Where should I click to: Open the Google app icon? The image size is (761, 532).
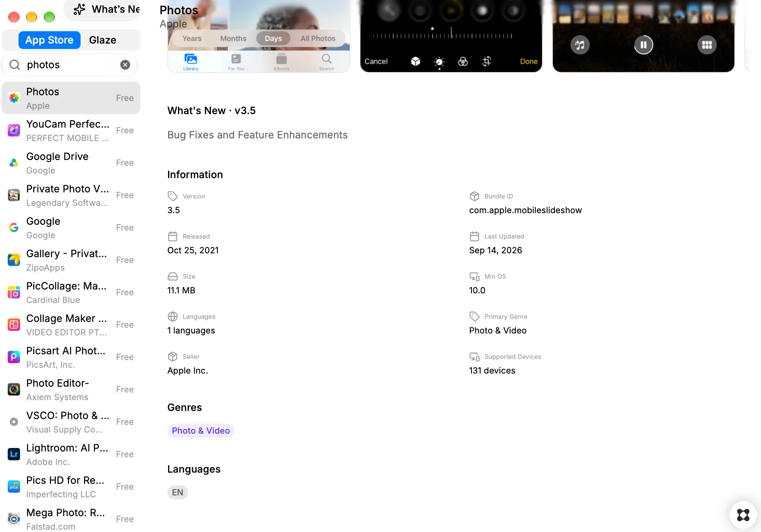14,227
